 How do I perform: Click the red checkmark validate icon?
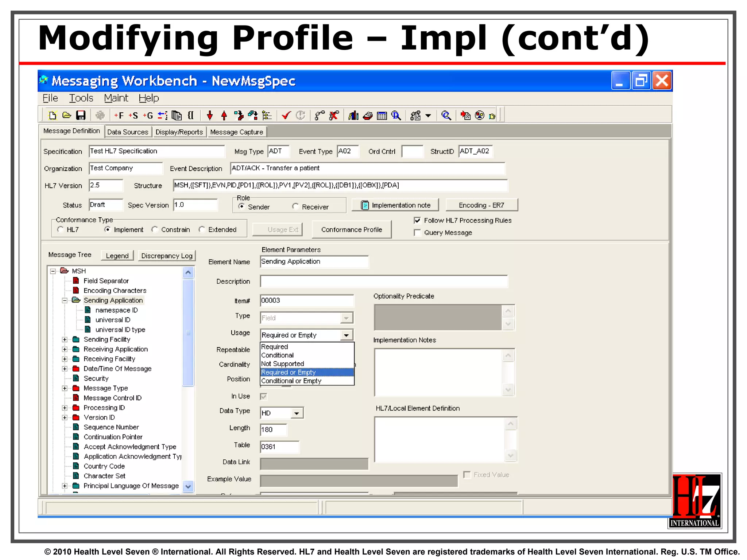tap(286, 116)
